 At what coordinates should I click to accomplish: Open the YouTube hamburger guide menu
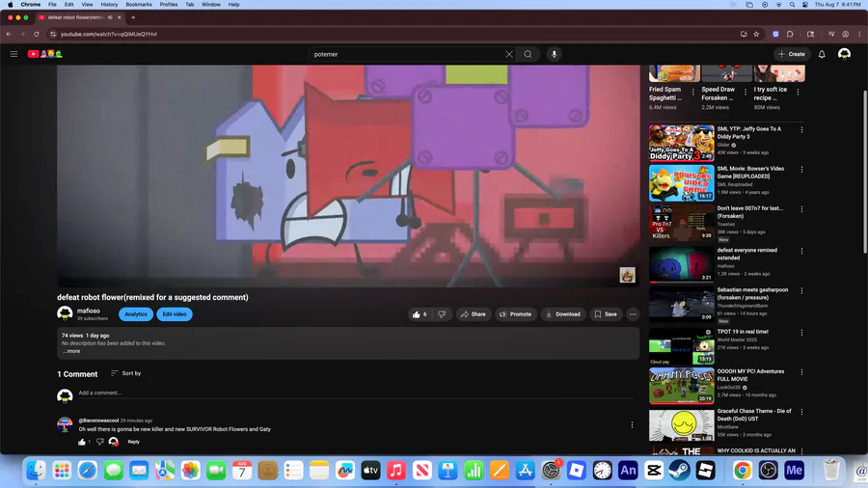pyautogui.click(x=14, y=54)
